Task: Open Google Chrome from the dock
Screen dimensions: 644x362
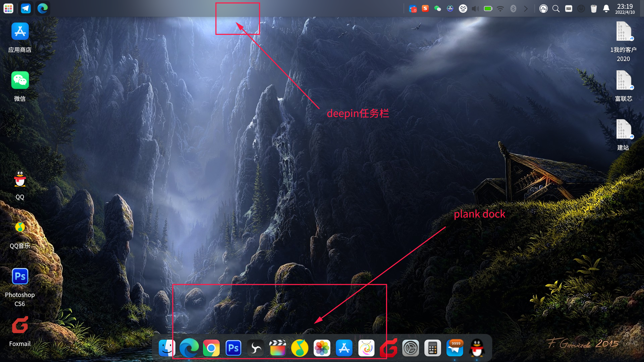Action: 211,348
